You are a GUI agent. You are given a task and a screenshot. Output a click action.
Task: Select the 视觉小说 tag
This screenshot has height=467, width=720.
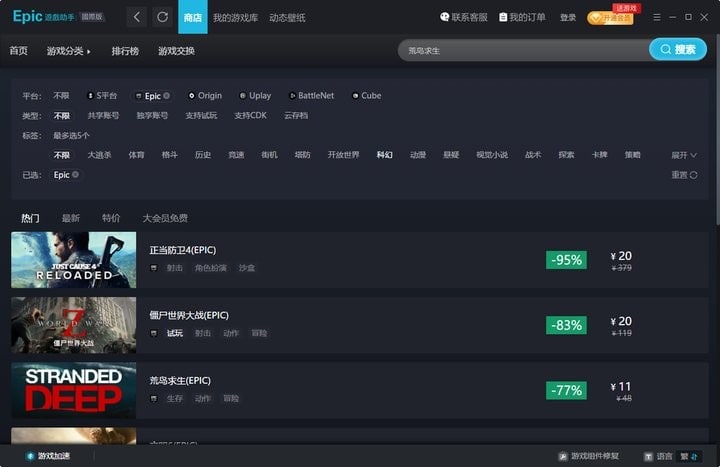tap(492, 155)
